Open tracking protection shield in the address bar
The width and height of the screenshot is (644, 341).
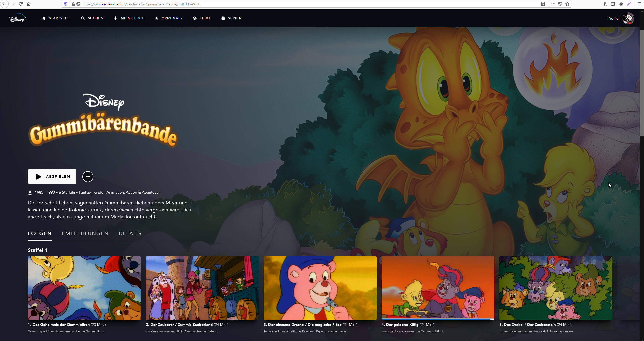(66, 4)
